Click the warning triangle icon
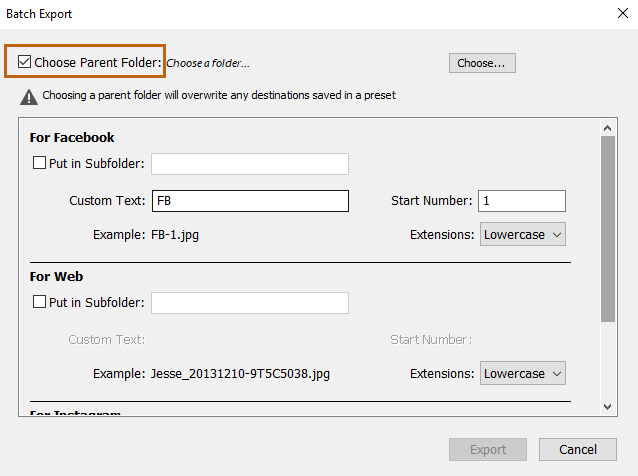 pos(29,96)
